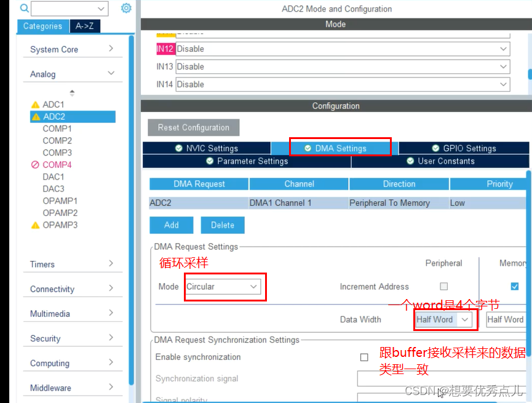Viewport: 532px width, 403px height.
Task: Uncheck the Memory Increment Address checkbox
Action: click(515, 286)
